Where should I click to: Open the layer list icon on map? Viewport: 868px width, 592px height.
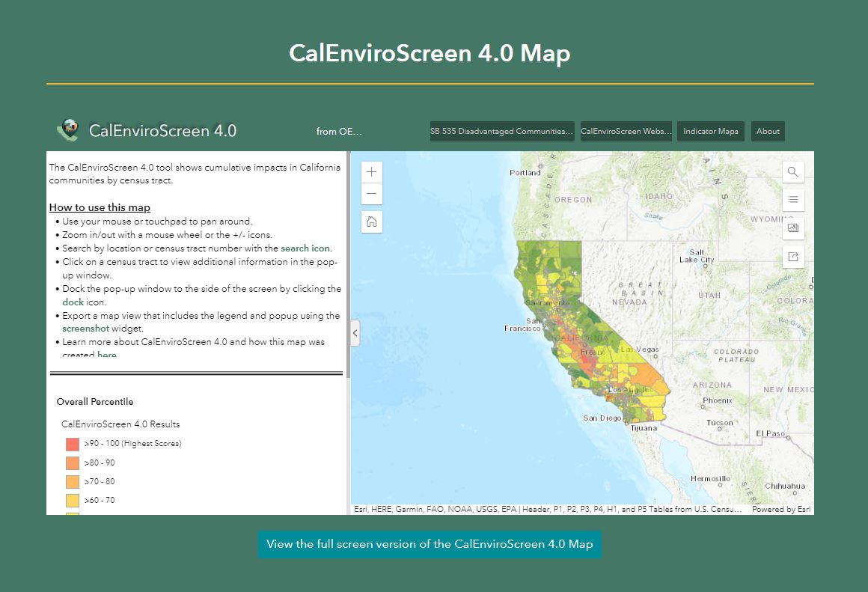pyautogui.click(x=792, y=200)
